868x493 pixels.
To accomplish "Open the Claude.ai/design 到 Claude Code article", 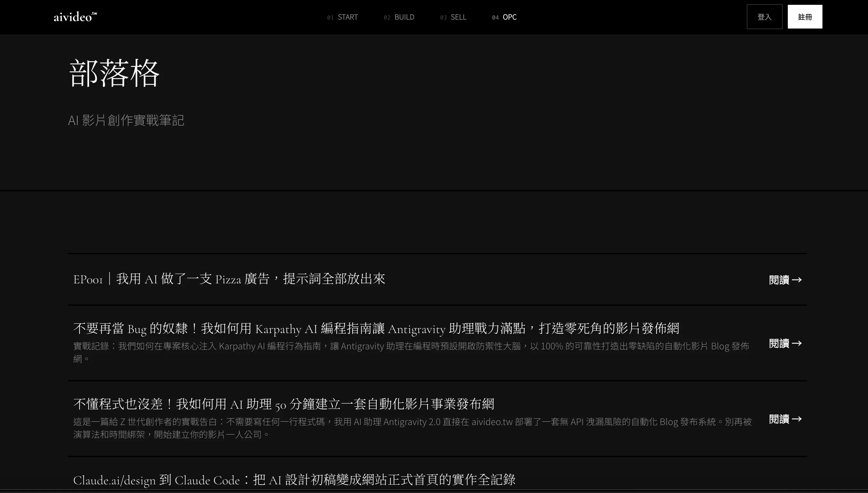I will (294, 480).
